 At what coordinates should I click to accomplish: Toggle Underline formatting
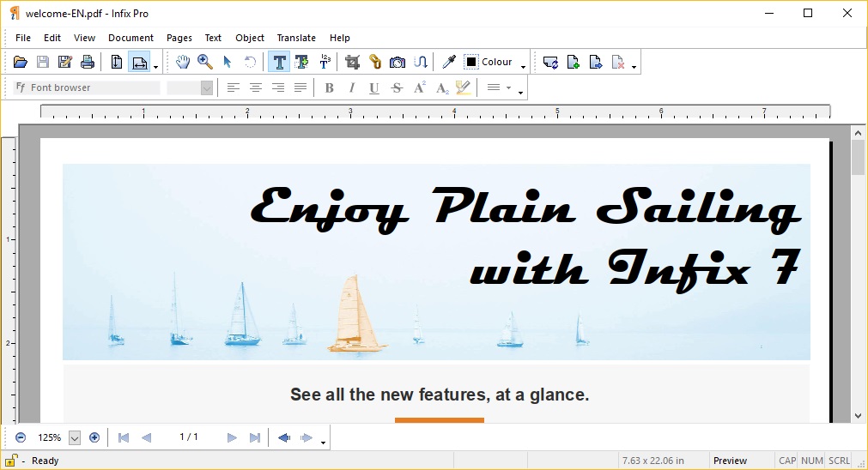(x=374, y=87)
